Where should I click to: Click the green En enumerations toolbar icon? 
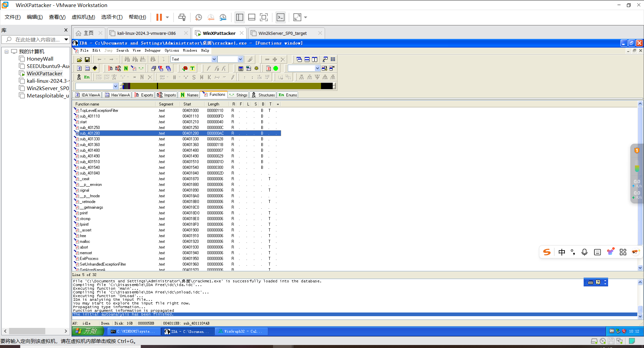click(x=87, y=77)
